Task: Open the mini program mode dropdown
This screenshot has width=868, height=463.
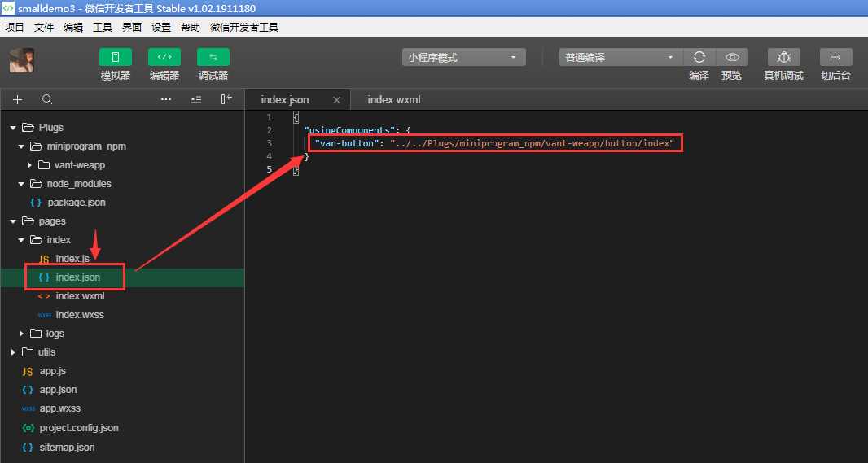Action: point(464,57)
